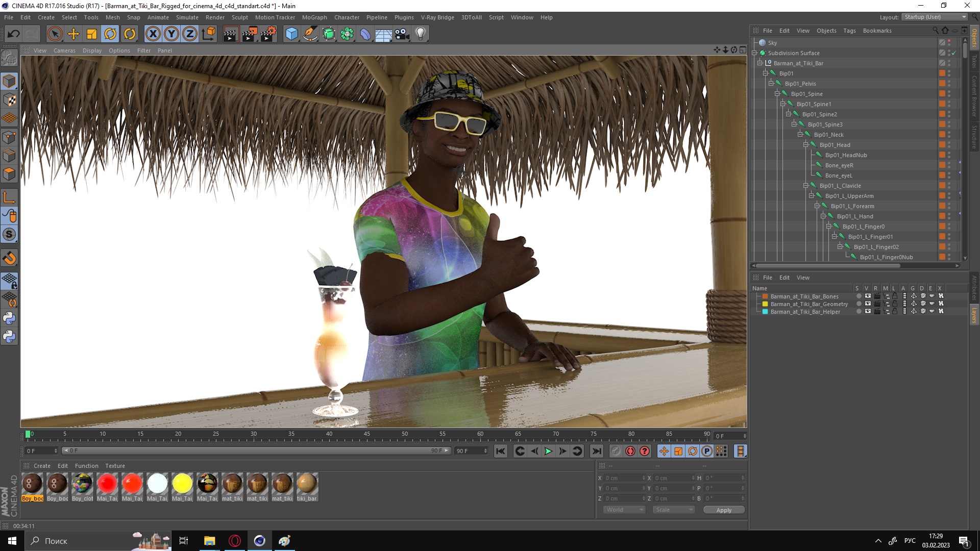Click the Undo arrow icon
980x551 pixels.
(14, 34)
